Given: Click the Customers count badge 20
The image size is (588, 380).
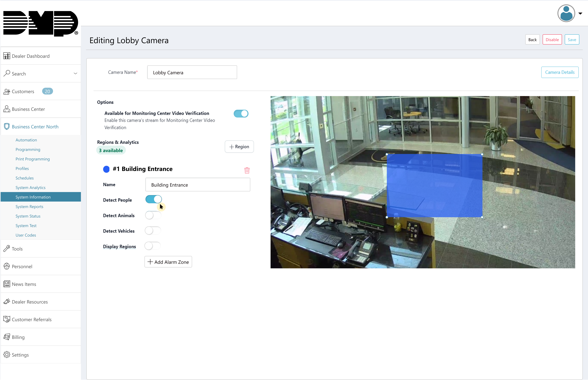Looking at the screenshot, I should point(47,91).
